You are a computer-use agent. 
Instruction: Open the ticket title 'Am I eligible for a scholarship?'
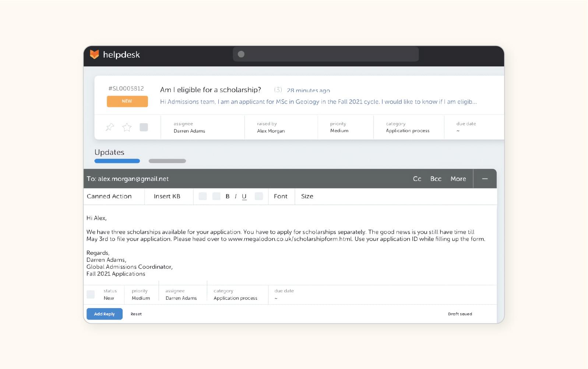click(211, 90)
